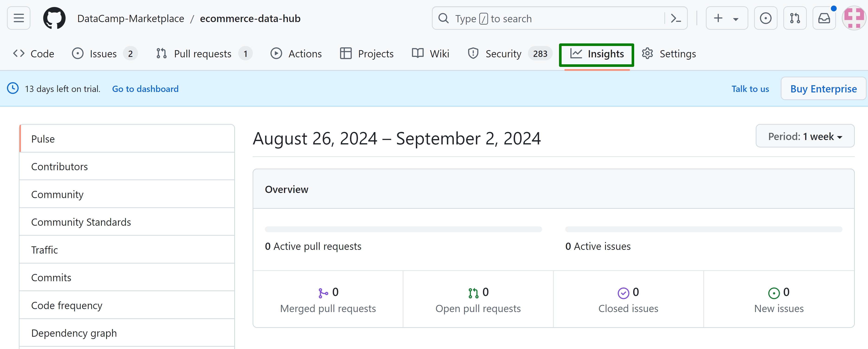Click the Security alerts count 283

click(540, 54)
